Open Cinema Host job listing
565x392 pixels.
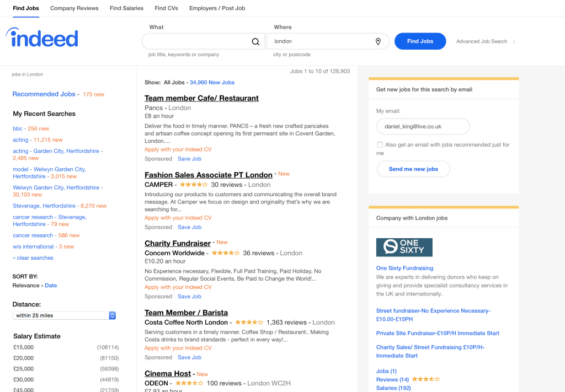(x=168, y=374)
